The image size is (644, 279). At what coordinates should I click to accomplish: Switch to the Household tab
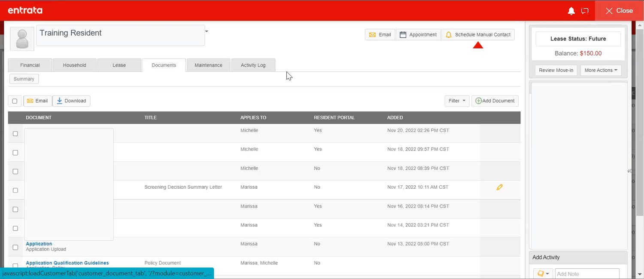[x=74, y=65]
